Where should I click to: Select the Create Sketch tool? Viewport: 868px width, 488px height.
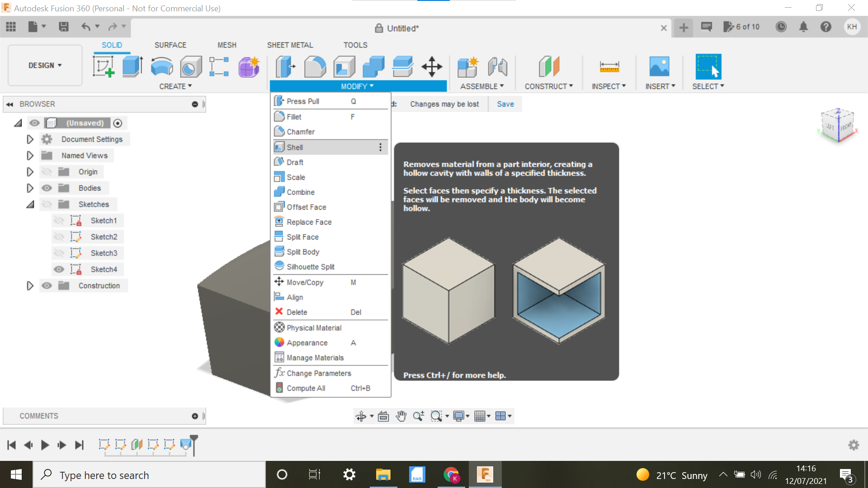coord(103,66)
